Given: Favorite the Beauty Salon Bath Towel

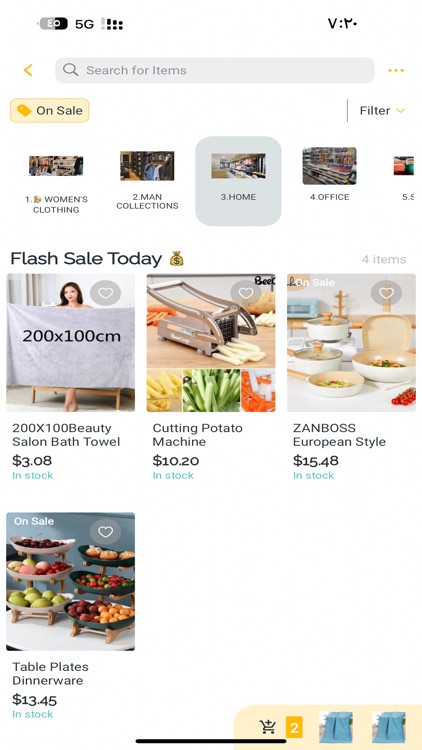Looking at the screenshot, I should (x=105, y=293).
